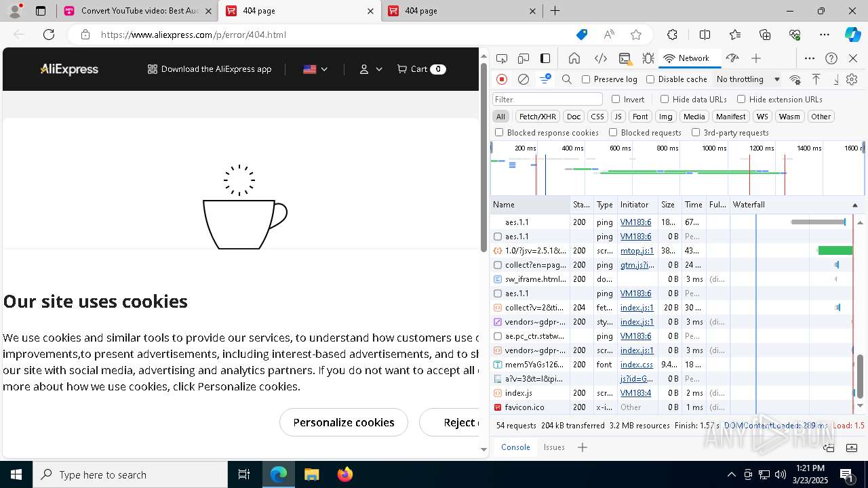Refresh the 404 page
This screenshot has width=868, height=488.
point(49,35)
